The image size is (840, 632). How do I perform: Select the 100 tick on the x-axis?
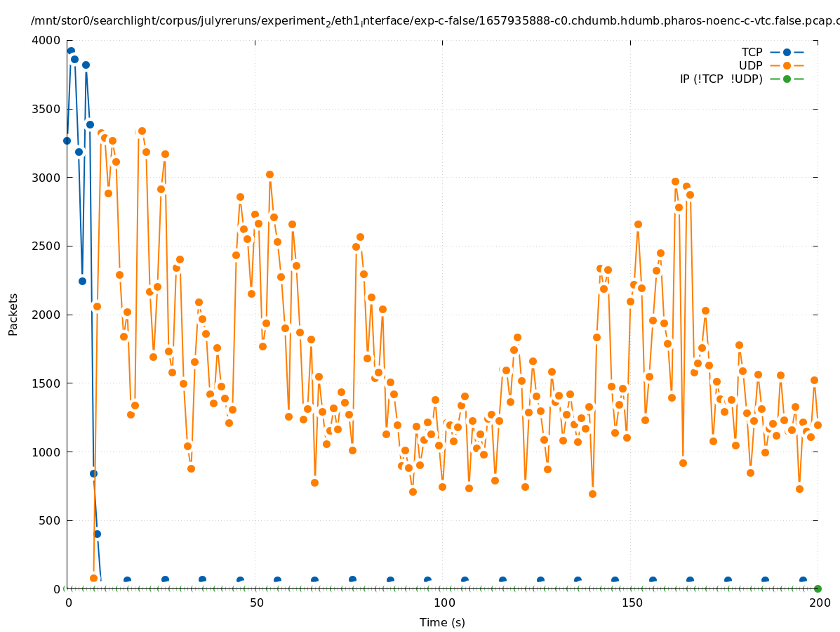(444, 603)
